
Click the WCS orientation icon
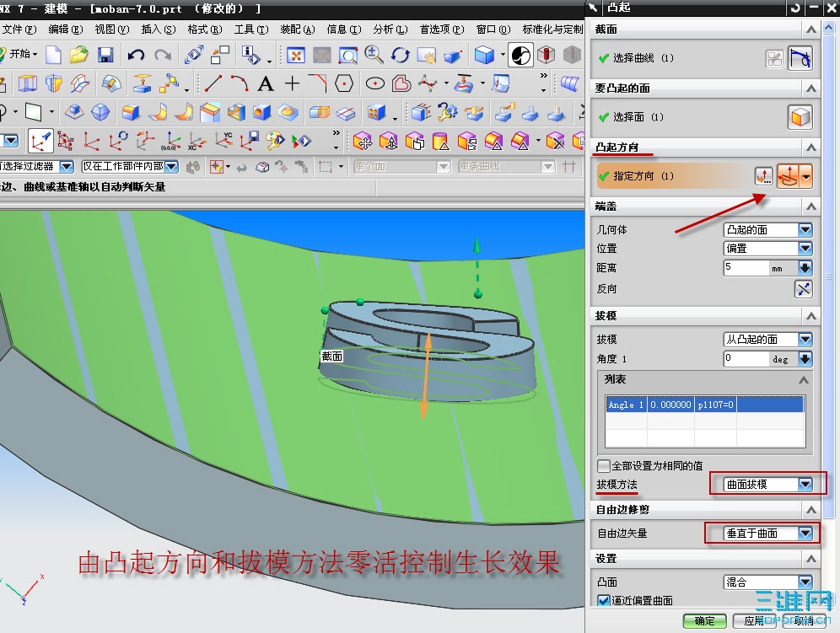tap(40, 142)
